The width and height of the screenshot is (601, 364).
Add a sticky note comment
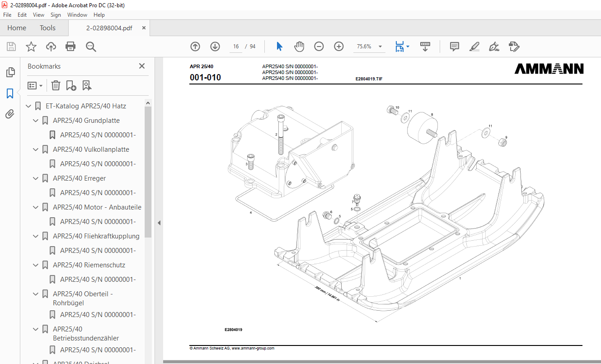point(455,47)
